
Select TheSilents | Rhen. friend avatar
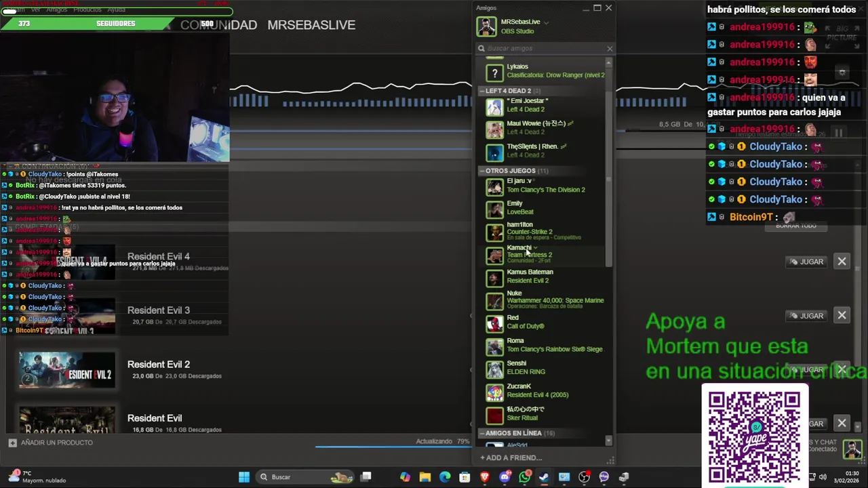tap(495, 152)
